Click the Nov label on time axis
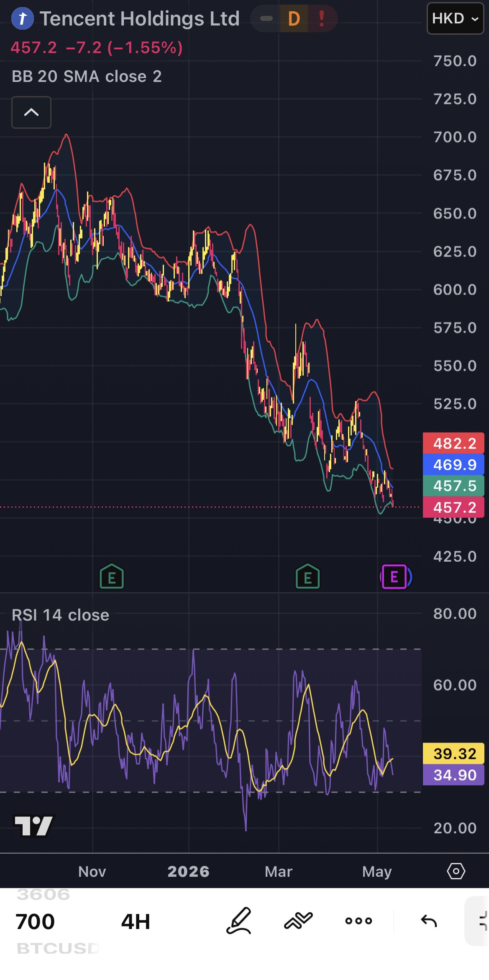Screen dimensions: 489x980 92,871
